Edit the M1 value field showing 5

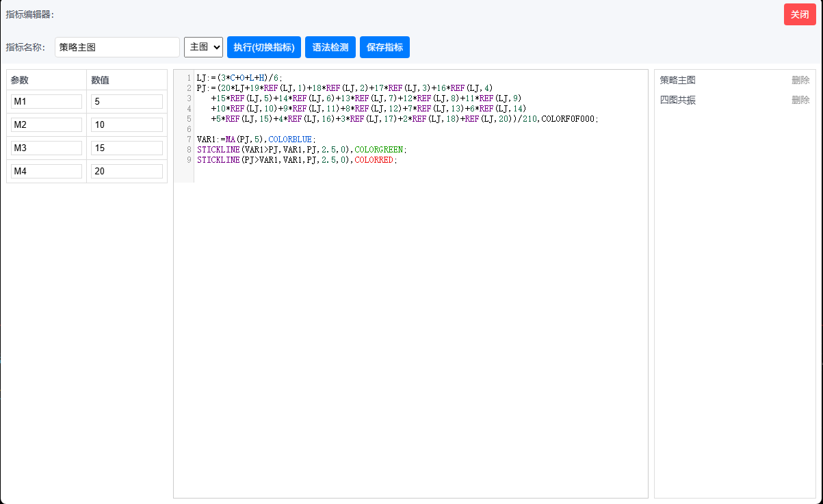click(x=127, y=101)
